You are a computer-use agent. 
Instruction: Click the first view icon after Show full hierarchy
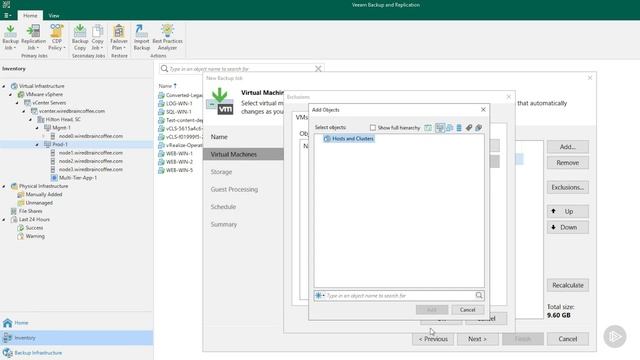click(428, 128)
